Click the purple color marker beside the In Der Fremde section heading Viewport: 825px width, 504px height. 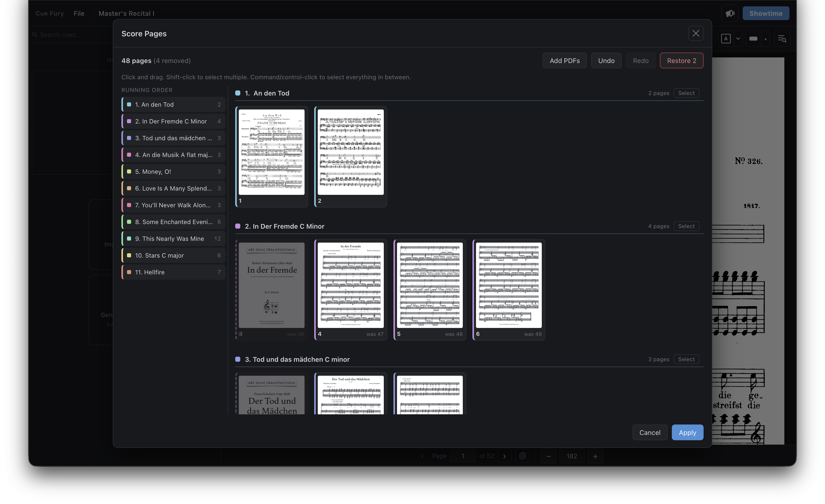click(238, 226)
